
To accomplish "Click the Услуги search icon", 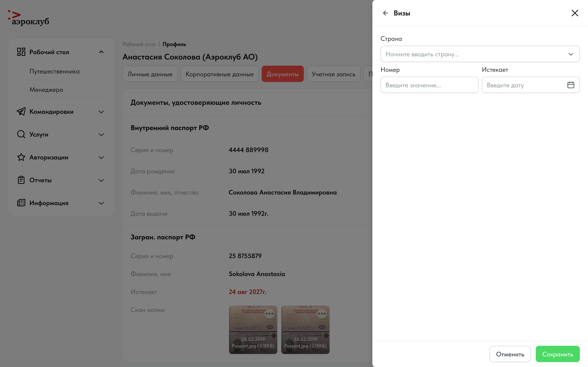I will click(21, 135).
